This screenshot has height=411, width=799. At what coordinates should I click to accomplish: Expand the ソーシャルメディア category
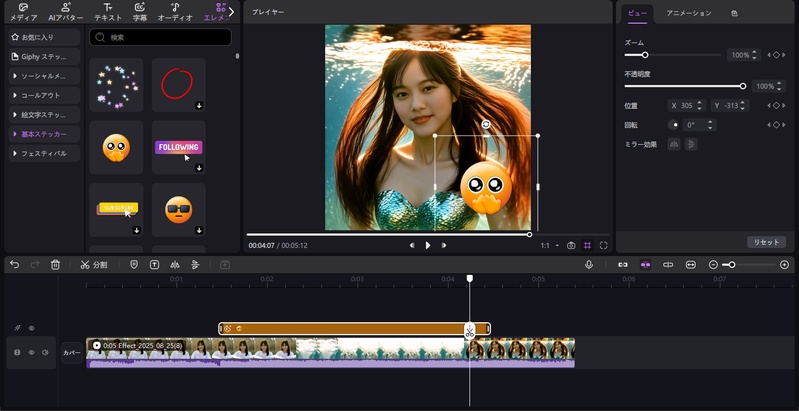(44, 76)
